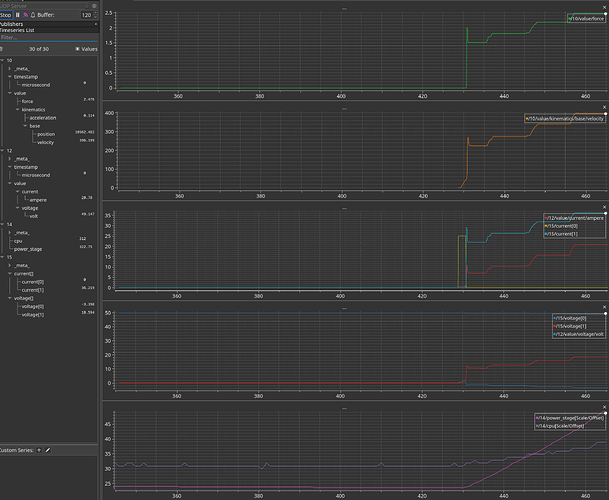Screen dimensions: 609x500
Task: Collapse tree group 14
Action: pyautogui.click(x=2, y=224)
